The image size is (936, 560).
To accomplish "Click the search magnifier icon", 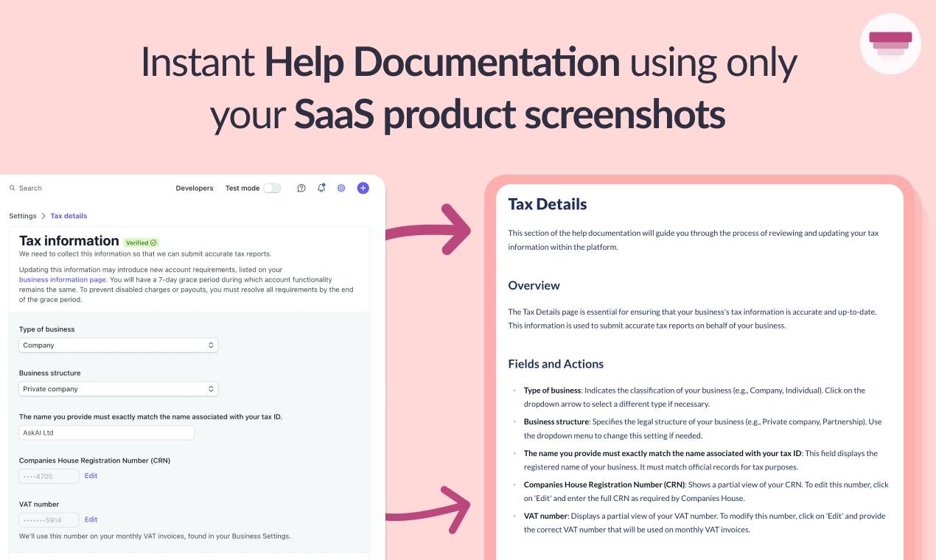I will [13, 188].
